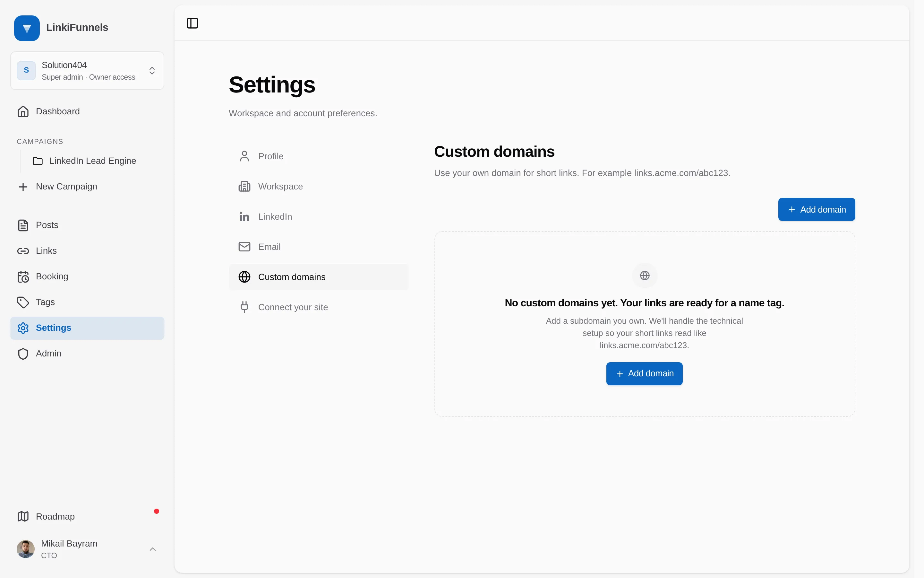This screenshot has width=924, height=578.
Task: Click the Settings gear icon in sidebar
Action: tap(23, 328)
